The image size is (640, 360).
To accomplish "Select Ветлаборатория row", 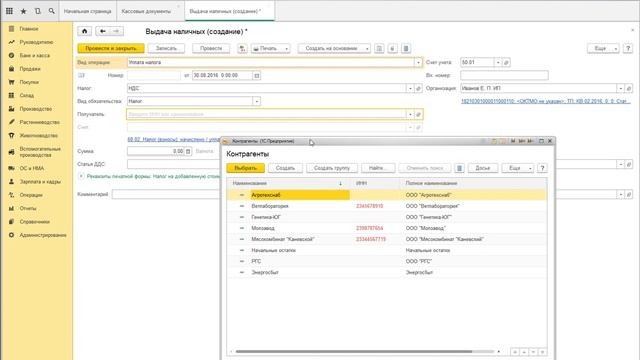I will coord(387,206).
